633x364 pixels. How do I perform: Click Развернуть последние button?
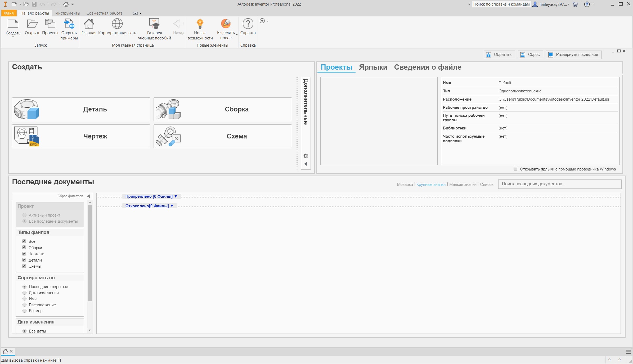574,55
